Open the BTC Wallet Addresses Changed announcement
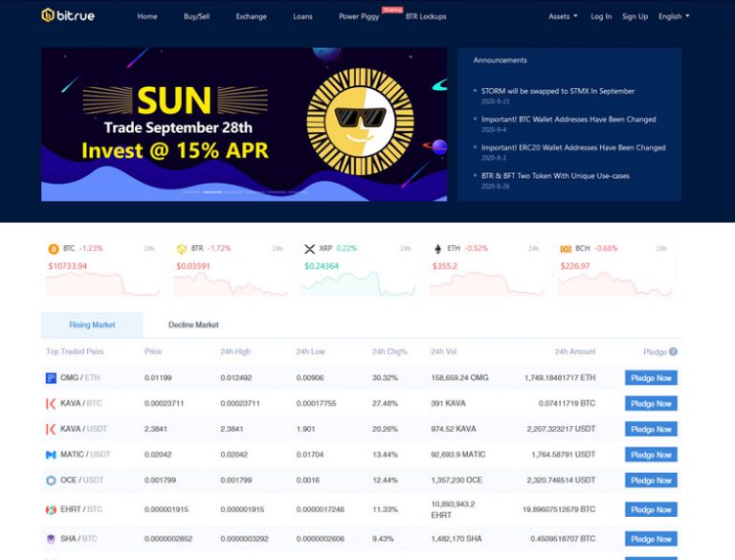This screenshot has height=560, width=735. point(568,119)
